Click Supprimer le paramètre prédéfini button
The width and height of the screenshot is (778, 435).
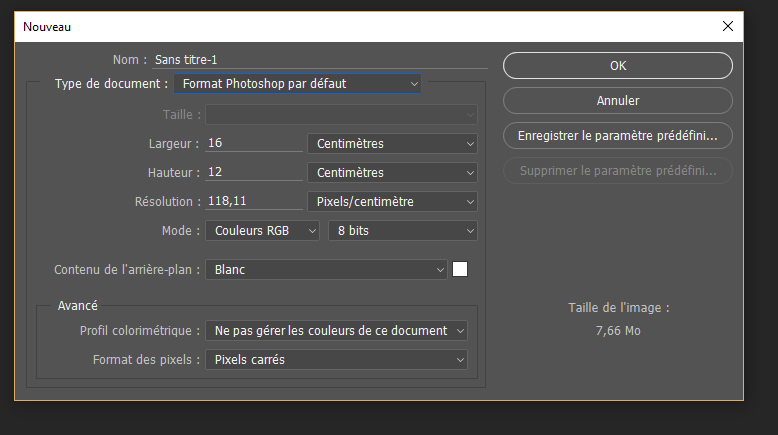[x=617, y=171]
